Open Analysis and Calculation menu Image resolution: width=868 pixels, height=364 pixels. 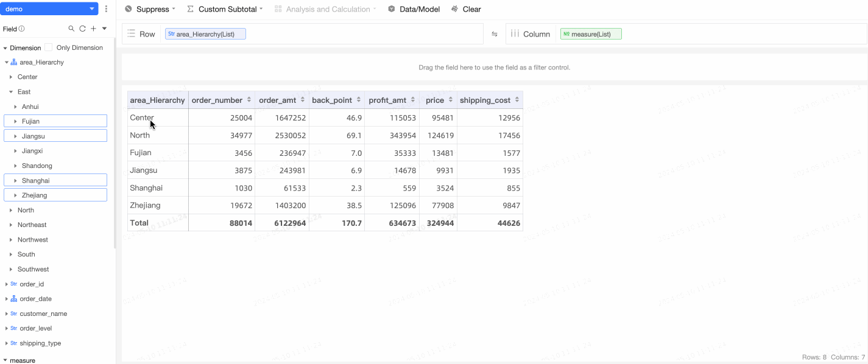(x=325, y=9)
